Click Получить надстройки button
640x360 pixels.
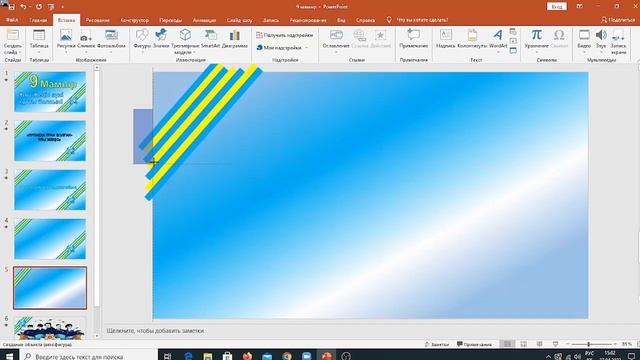coord(284,36)
